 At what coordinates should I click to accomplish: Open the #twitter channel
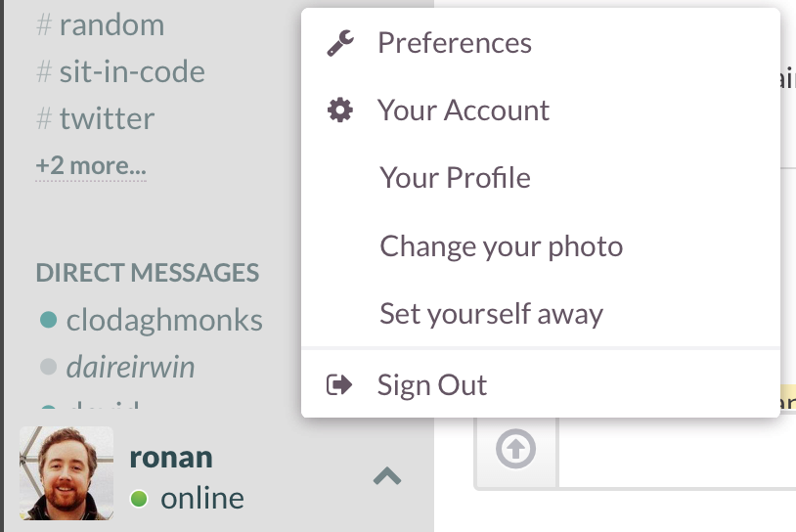click(106, 119)
